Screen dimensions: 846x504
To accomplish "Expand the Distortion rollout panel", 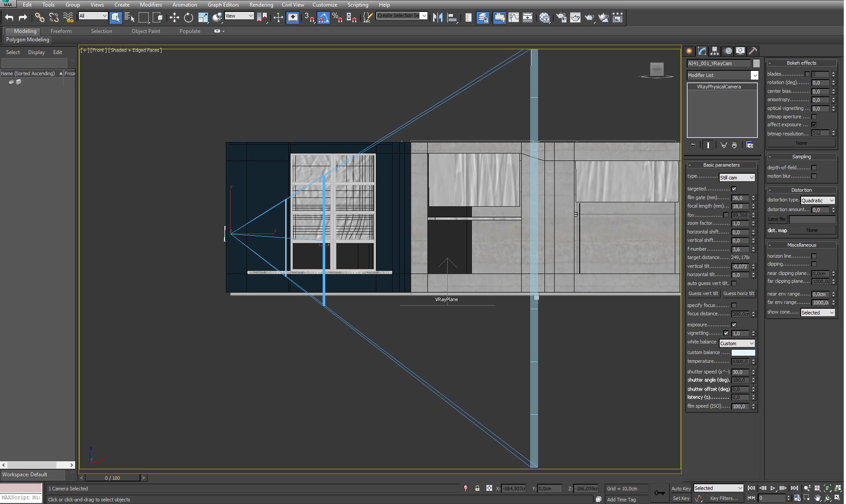I will (802, 190).
